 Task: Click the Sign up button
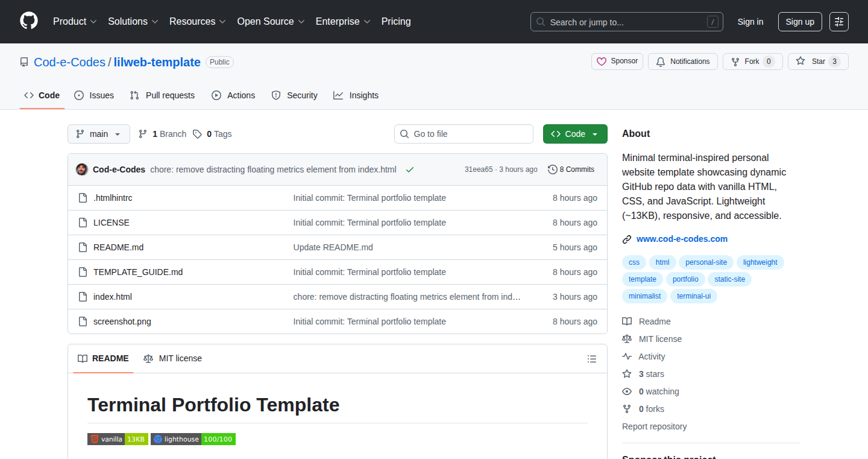pos(800,22)
